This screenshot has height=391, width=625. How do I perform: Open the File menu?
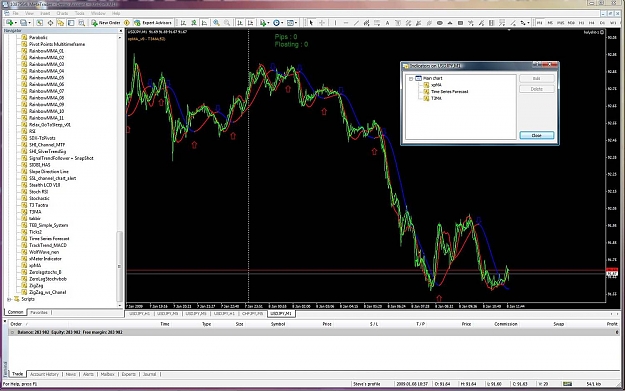pos(15,13)
